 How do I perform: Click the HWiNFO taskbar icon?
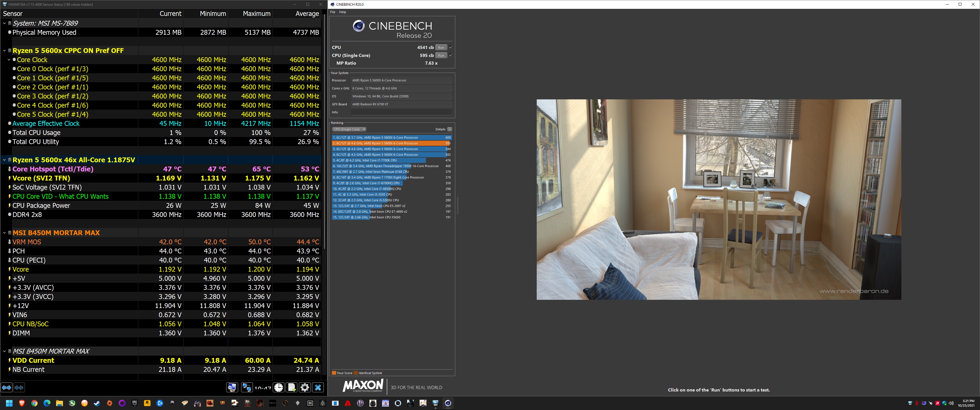click(x=435, y=403)
